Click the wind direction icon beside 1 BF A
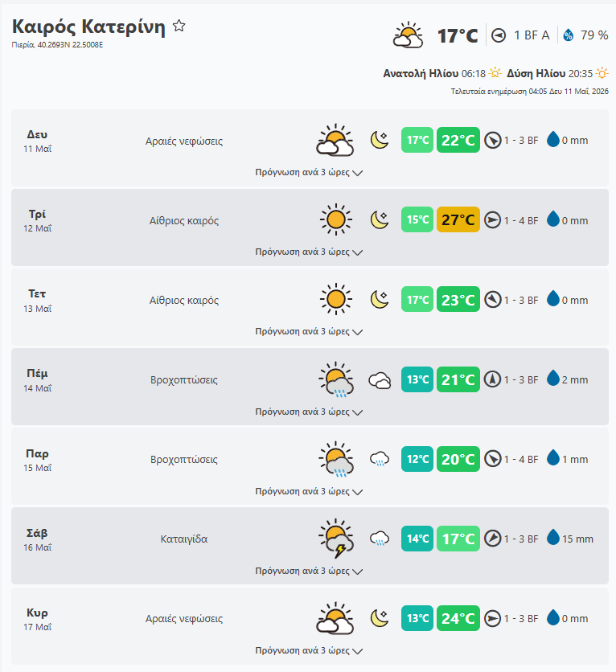The height and width of the screenshot is (672, 616). click(499, 35)
